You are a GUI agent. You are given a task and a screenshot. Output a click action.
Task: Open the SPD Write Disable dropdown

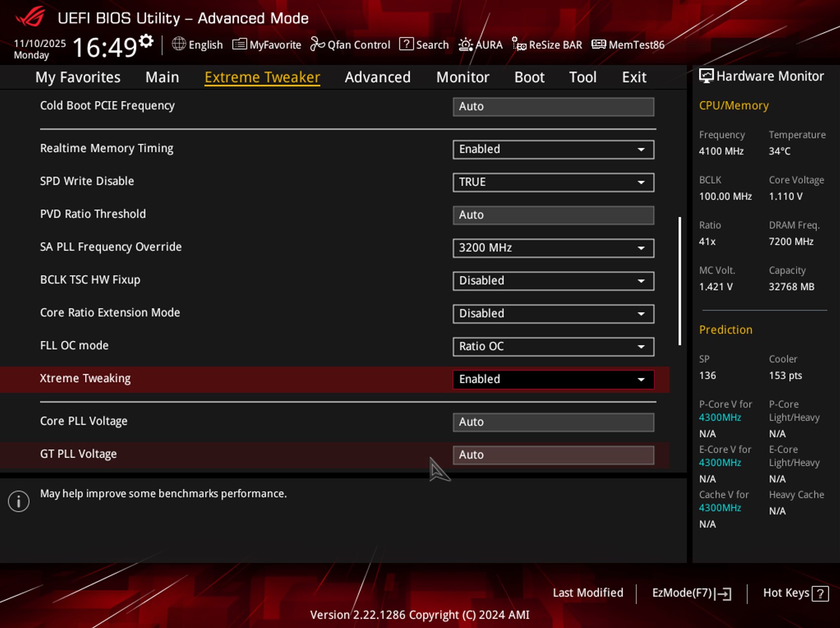pyautogui.click(x=553, y=182)
